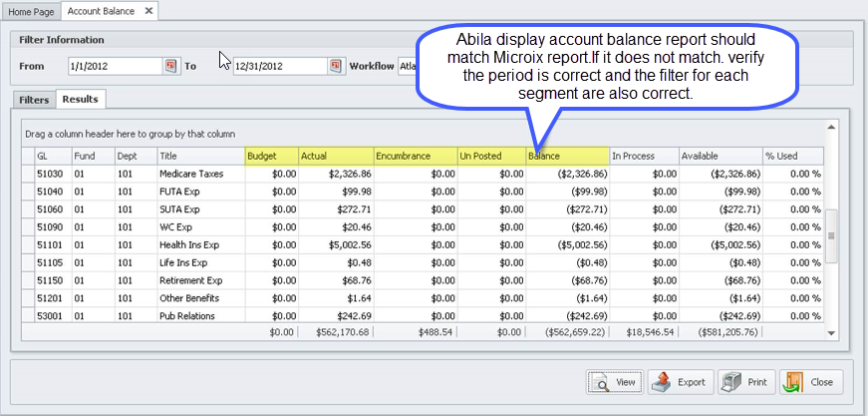Sort by the Actual column header
The image size is (868, 416).
pyautogui.click(x=336, y=156)
